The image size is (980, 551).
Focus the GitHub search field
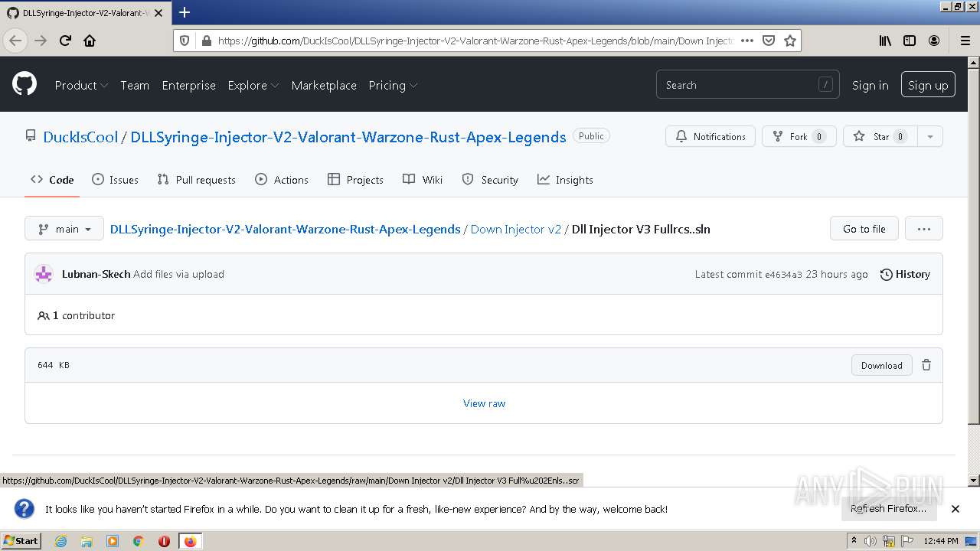point(747,85)
